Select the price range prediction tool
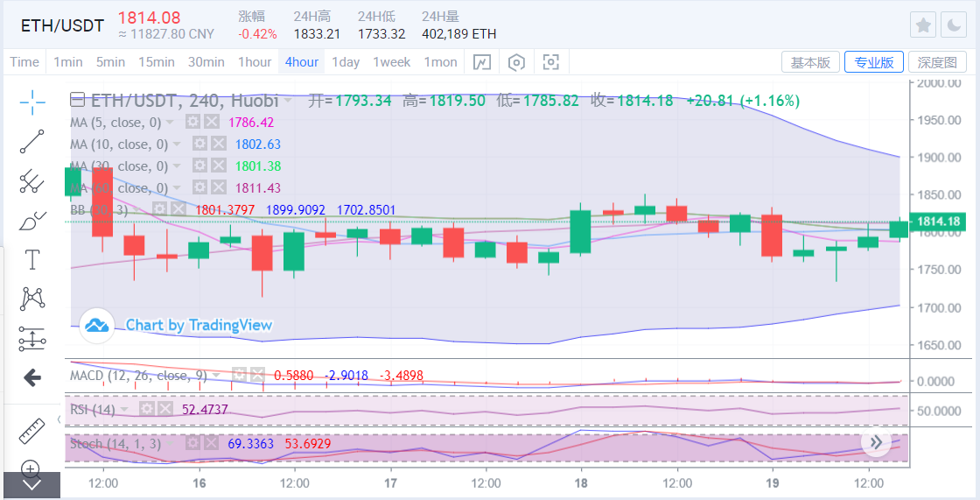980x500 pixels. (31, 338)
